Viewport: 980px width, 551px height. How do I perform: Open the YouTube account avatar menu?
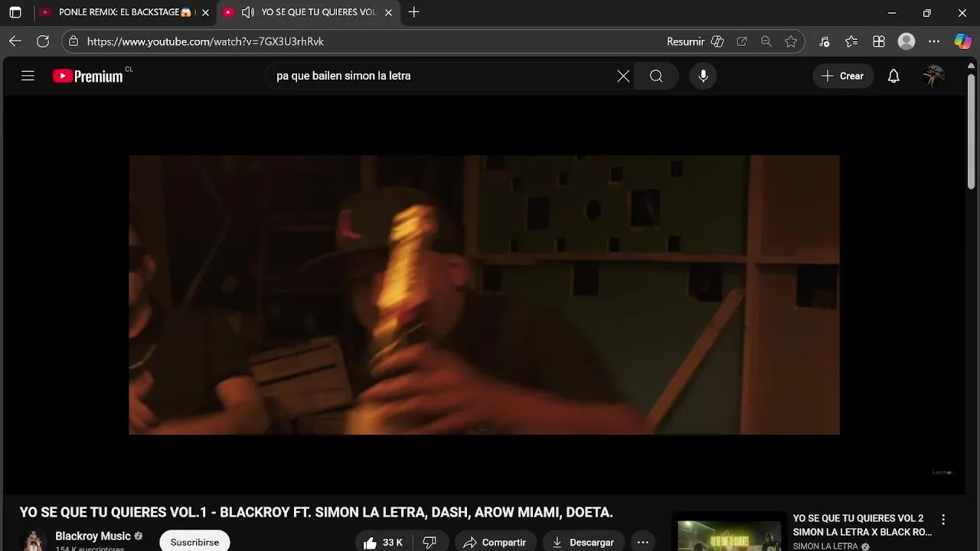click(x=933, y=76)
